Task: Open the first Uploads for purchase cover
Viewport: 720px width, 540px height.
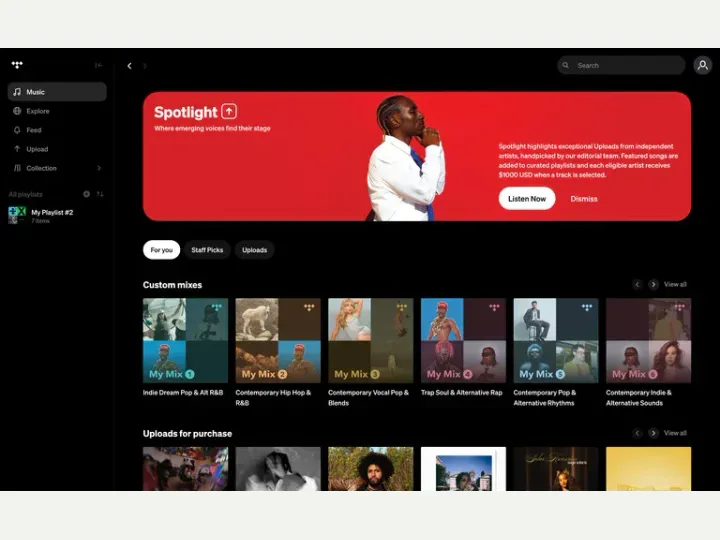Action: [x=185, y=469]
